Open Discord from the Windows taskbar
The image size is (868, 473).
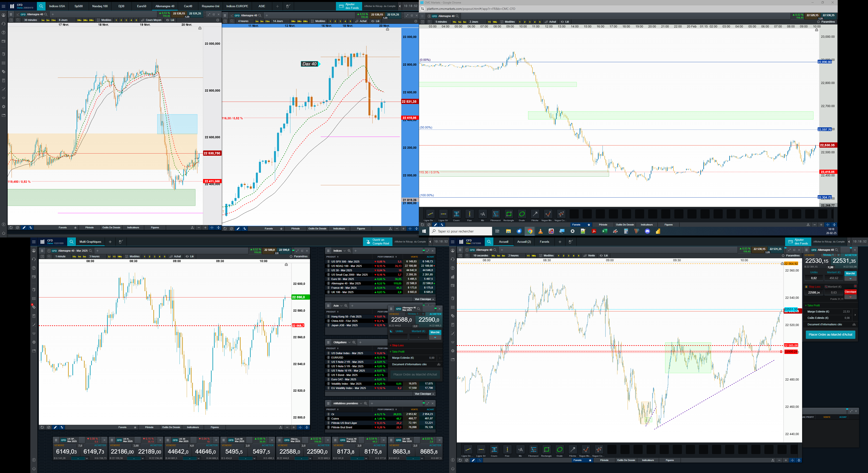[647, 231]
